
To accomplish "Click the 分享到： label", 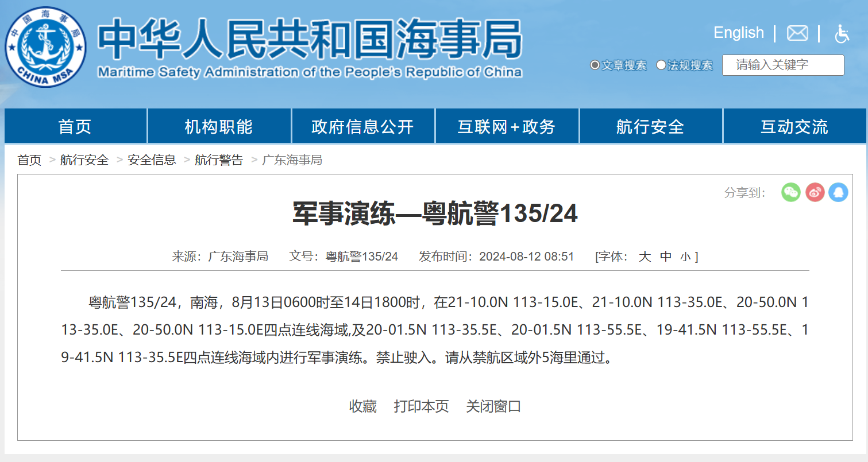I will tap(745, 193).
